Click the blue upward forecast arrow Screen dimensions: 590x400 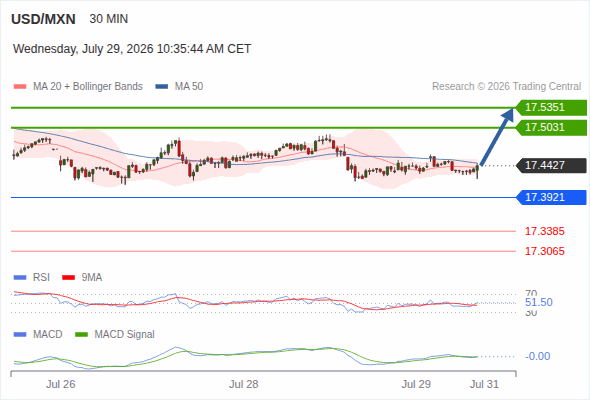497,137
